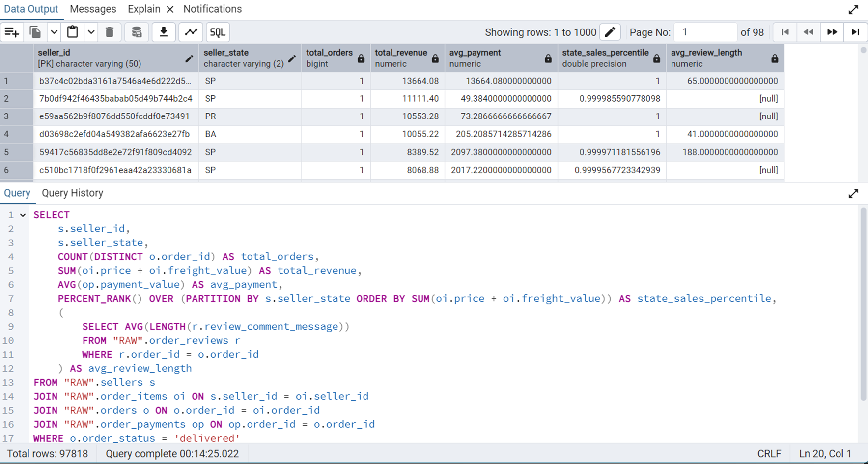Collapse the SELECT code fold on line 1

click(23, 215)
